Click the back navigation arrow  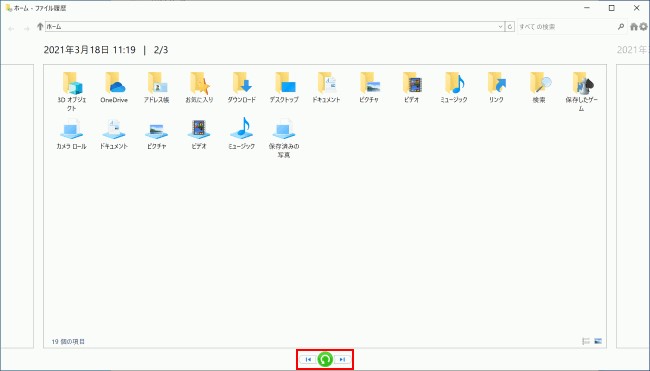coord(12,28)
